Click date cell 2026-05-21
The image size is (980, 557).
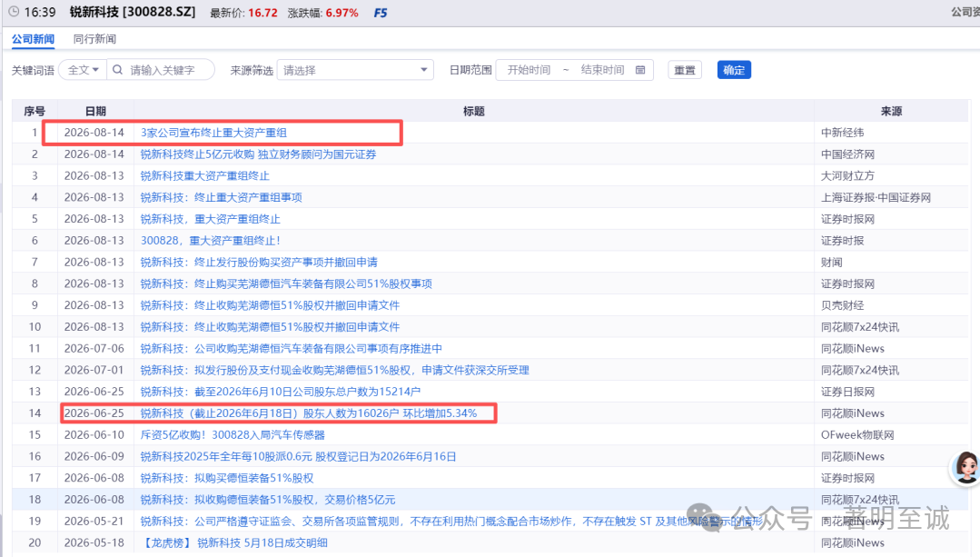pyautogui.click(x=94, y=521)
